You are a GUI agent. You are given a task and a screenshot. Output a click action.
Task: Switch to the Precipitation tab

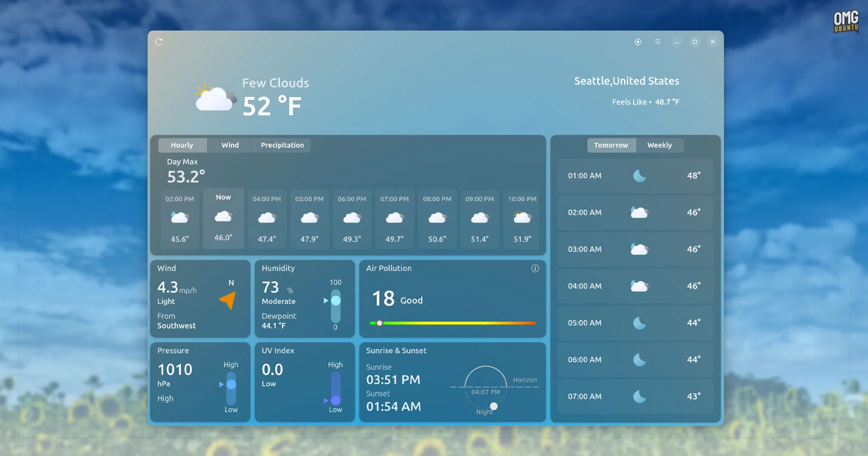[x=282, y=145]
